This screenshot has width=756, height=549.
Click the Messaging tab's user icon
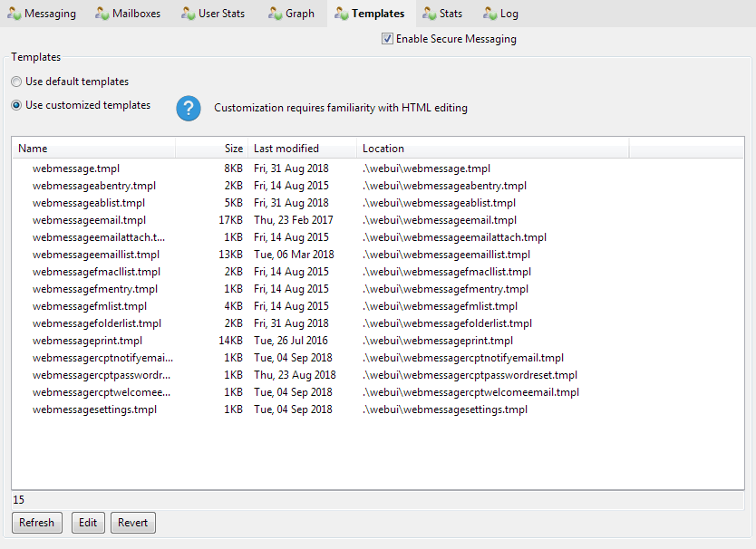coord(13,14)
